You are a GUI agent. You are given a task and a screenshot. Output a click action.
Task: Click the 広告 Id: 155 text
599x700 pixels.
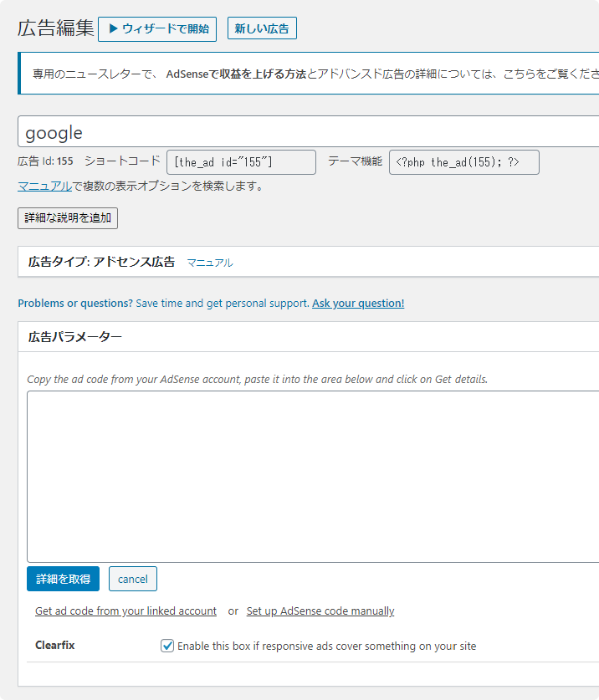click(45, 161)
